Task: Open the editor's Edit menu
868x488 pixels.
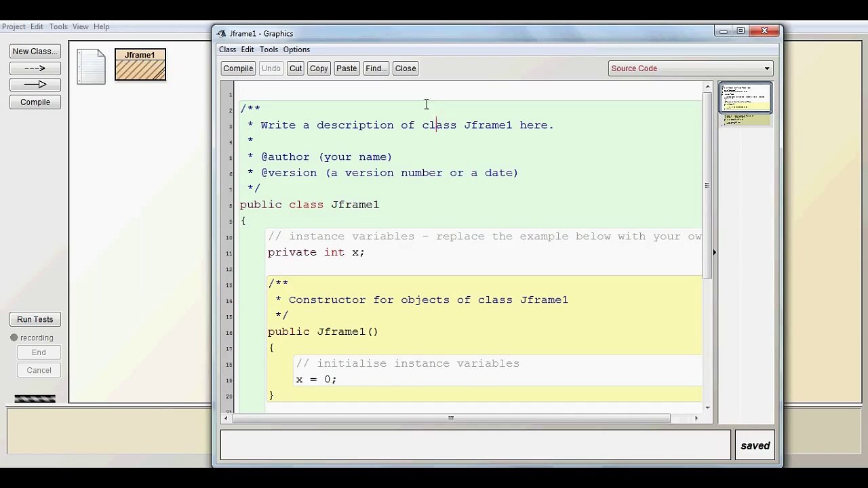Action: [248, 49]
